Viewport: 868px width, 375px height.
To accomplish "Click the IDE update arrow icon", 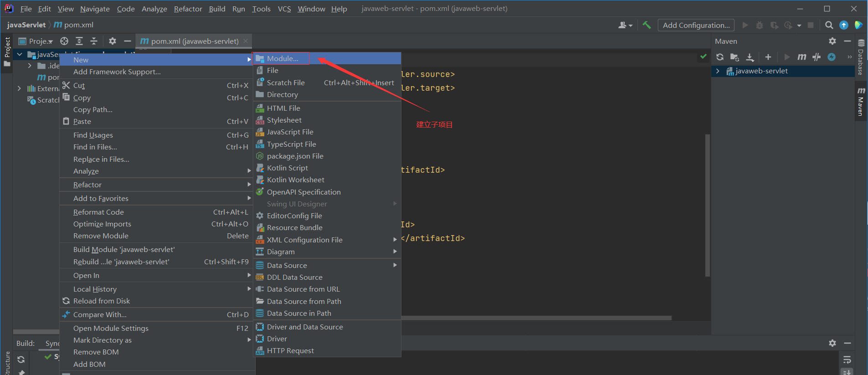I will click(844, 25).
